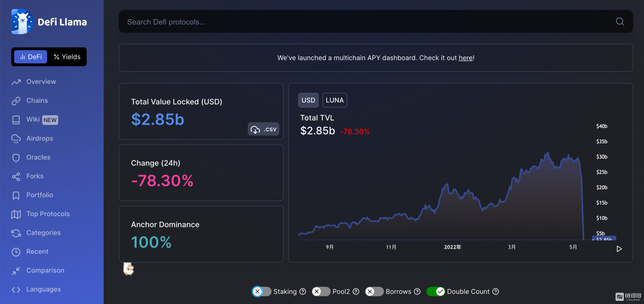Image resolution: width=644 pixels, height=304 pixels.
Task: Click Staking help question mark icon
Action: 303,292
